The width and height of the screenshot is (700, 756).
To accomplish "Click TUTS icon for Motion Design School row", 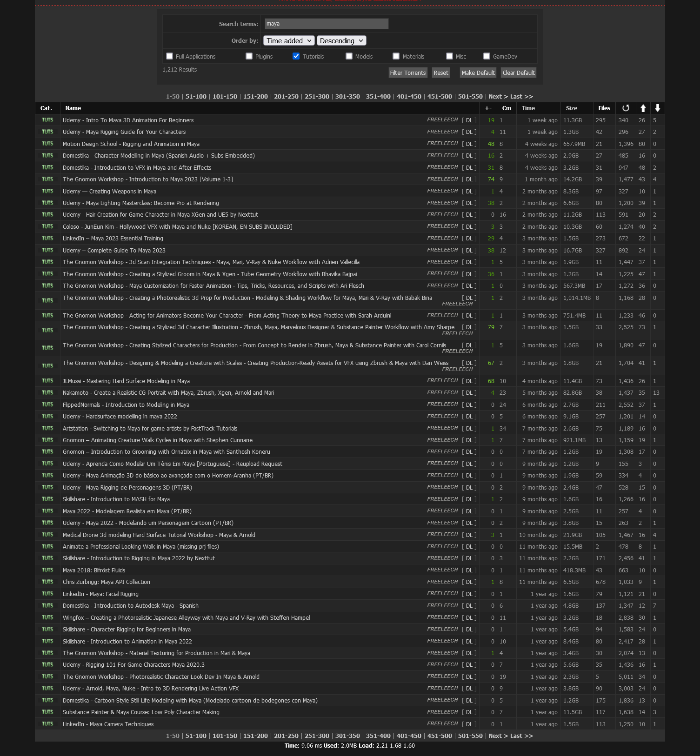I will tap(47, 144).
